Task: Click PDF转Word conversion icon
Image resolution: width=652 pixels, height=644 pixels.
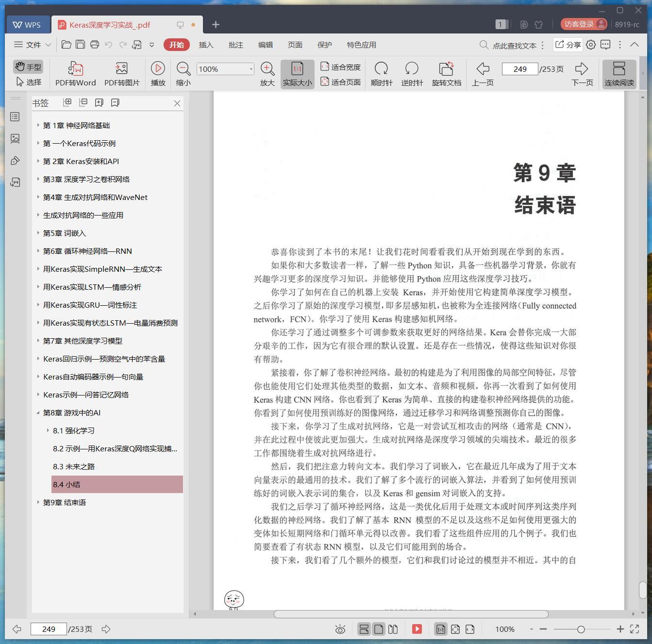Action: tap(75, 74)
